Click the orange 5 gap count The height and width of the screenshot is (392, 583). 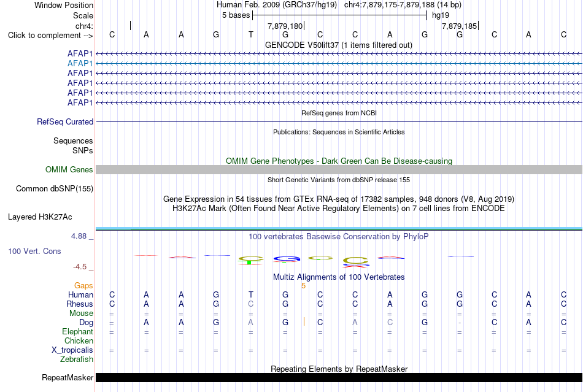point(303,286)
